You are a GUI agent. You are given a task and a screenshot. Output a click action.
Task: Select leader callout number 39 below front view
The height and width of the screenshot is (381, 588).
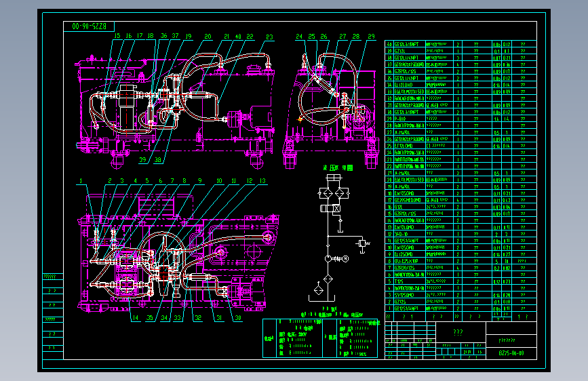coord(142,160)
